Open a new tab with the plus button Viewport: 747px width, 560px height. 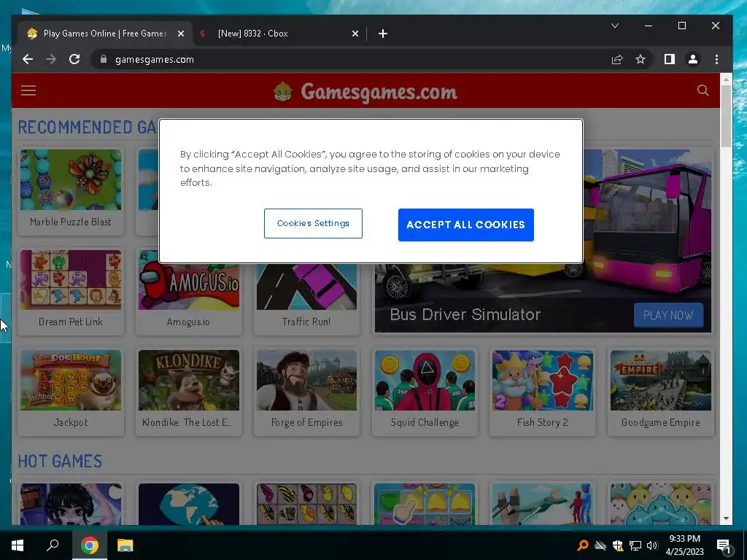pyautogui.click(x=382, y=34)
